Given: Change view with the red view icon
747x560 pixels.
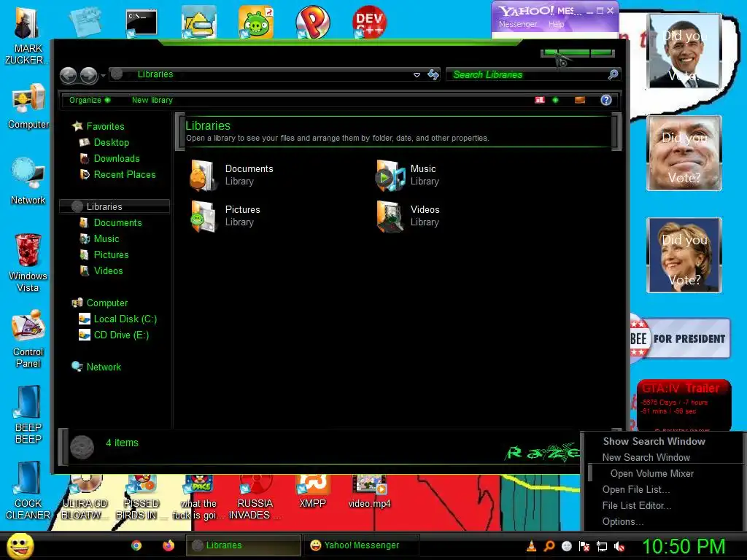Looking at the screenshot, I should [540, 99].
